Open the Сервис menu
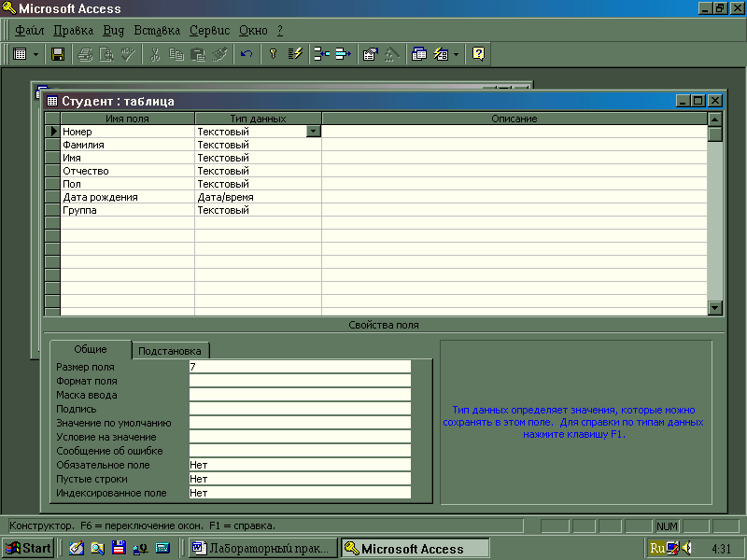The height and width of the screenshot is (560, 747). [209, 31]
